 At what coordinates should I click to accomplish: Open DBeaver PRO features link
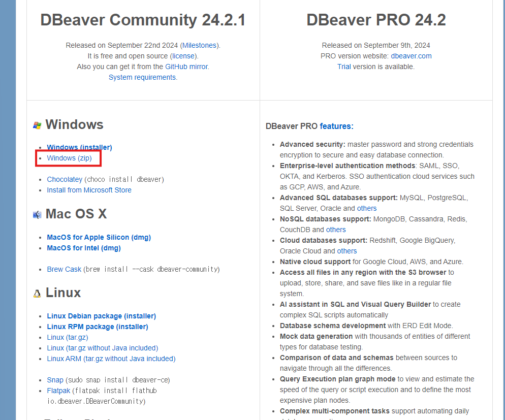click(336, 126)
